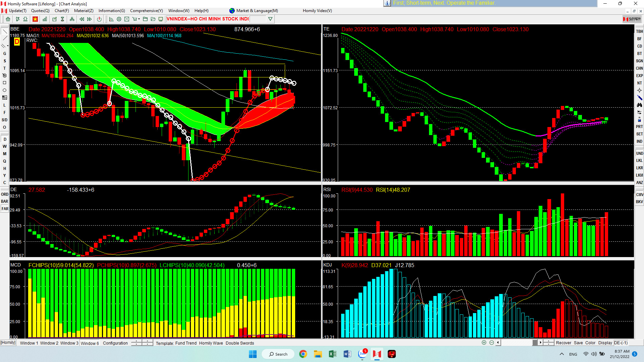Image resolution: width=644 pixels, height=362 pixels.
Task: Click the horizontal scrollbar right arrow
Action: click(540, 343)
